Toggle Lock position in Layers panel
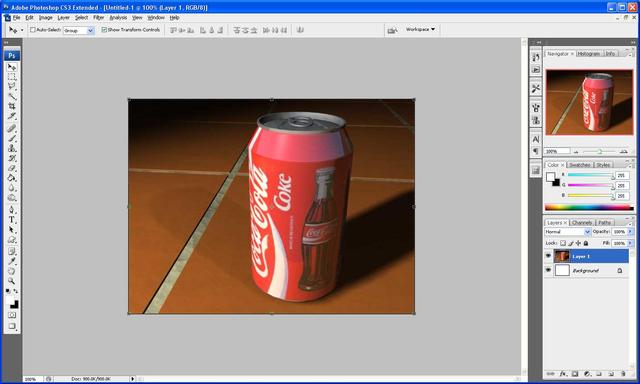This screenshot has width=640, height=384. (x=578, y=243)
